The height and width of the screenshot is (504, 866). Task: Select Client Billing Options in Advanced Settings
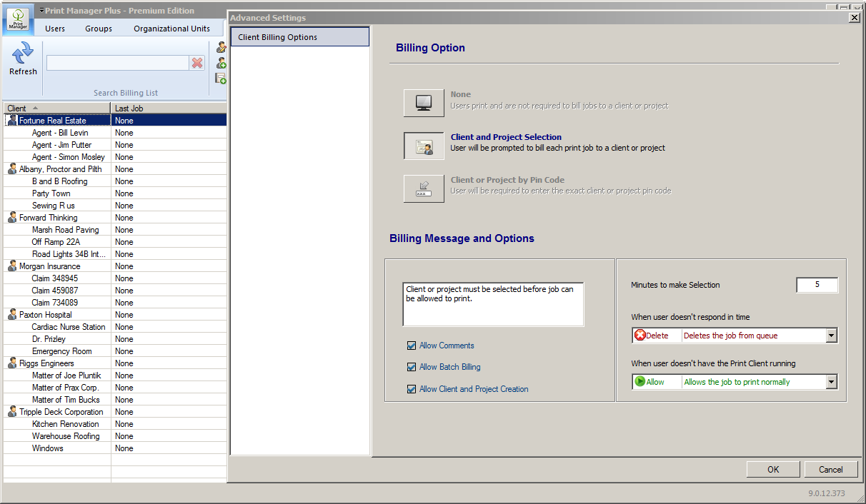click(300, 37)
